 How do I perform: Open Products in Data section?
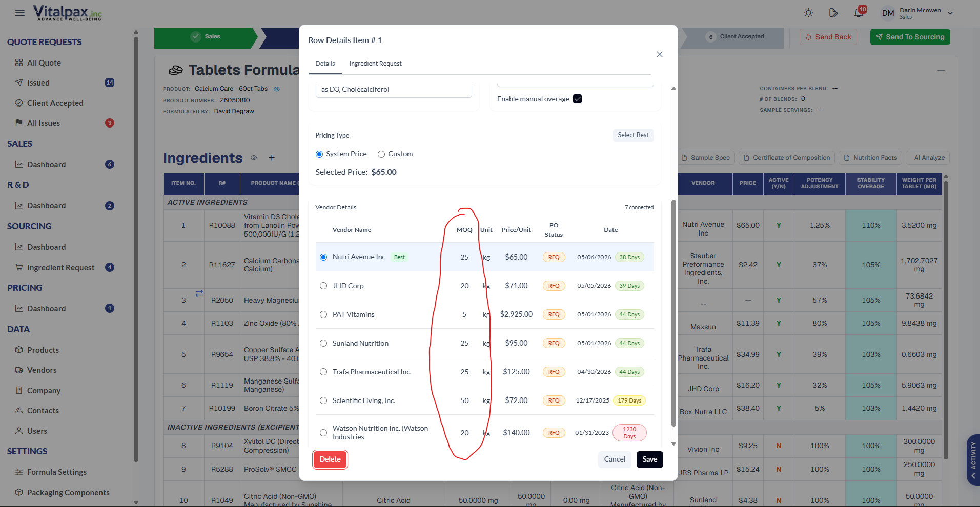43,350
